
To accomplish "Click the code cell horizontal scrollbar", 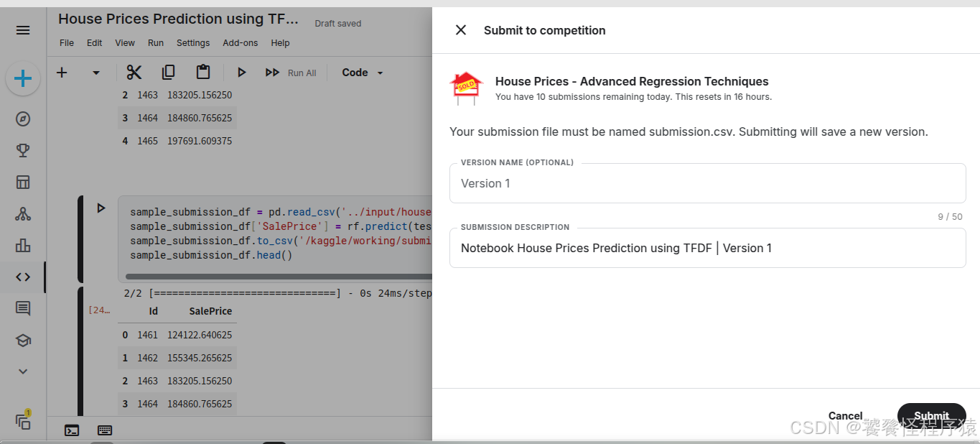I will (279, 276).
